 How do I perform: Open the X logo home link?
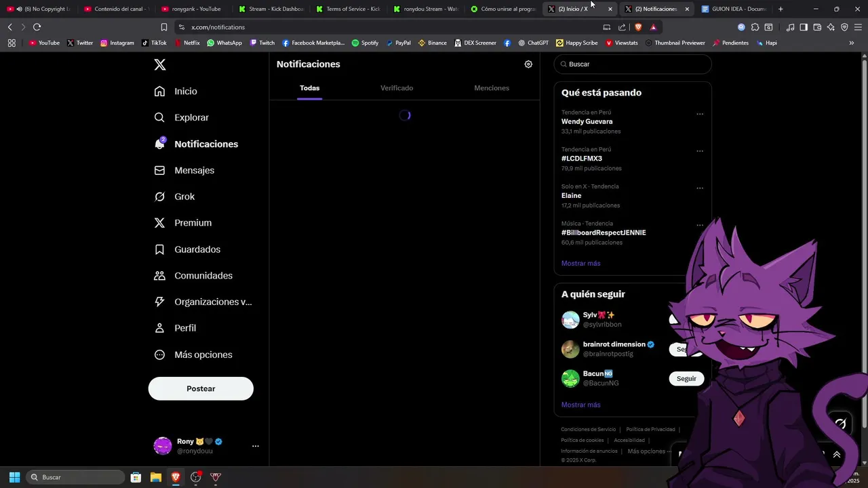coord(159,64)
